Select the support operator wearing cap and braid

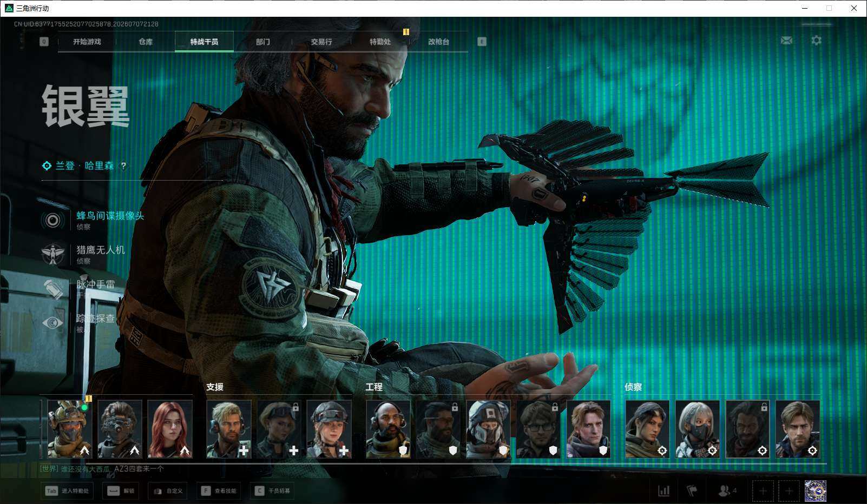tap(329, 429)
